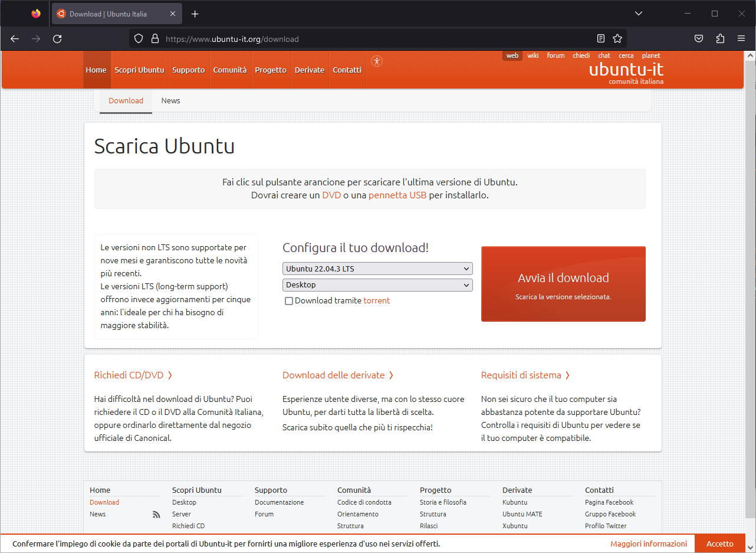This screenshot has height=553, width=756.
Task: Click the address bar URL field
Action: pyautogui.click(x=377, y=39)
